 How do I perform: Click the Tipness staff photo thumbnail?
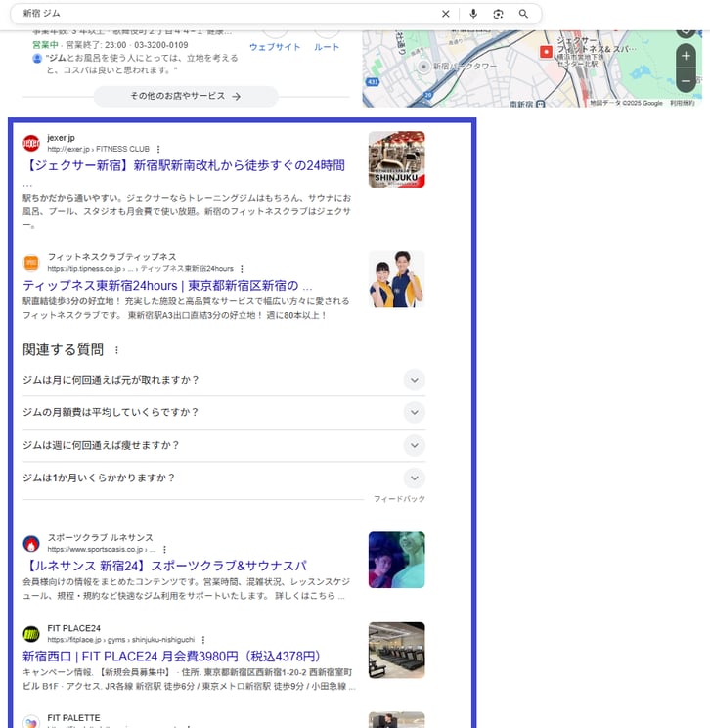[x=397, y=280]
